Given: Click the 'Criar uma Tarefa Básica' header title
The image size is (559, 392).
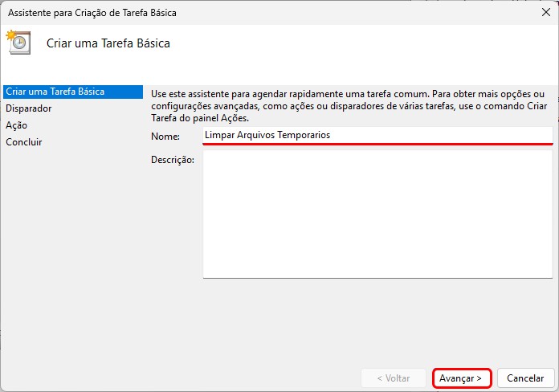Looking at the screenshot, I should pyautogui.click(x=108, y=43).
